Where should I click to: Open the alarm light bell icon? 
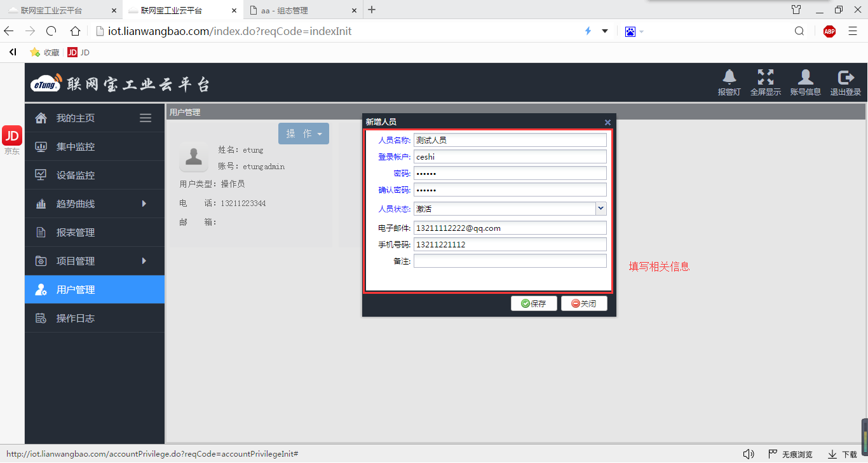pyautogui.click(x=729, y=77)
